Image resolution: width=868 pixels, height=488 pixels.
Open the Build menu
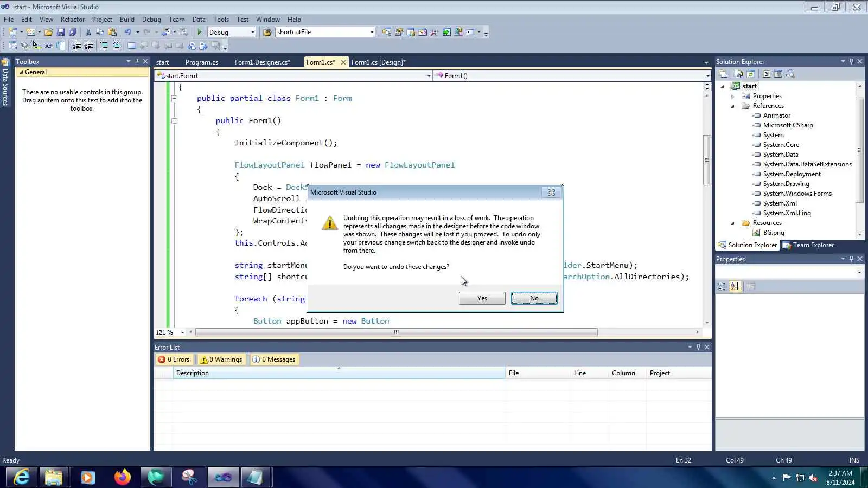click(127, 20)
